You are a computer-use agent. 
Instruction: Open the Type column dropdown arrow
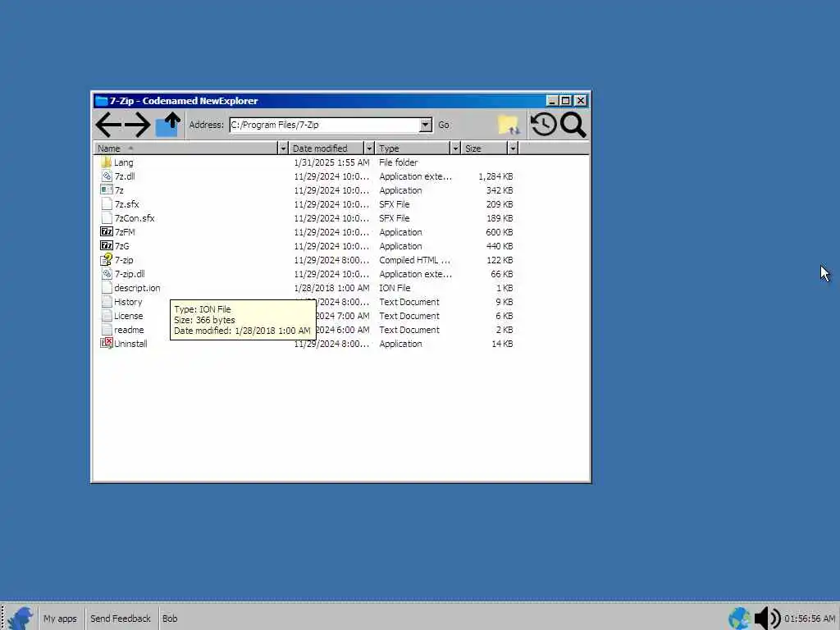pos(455,148)
